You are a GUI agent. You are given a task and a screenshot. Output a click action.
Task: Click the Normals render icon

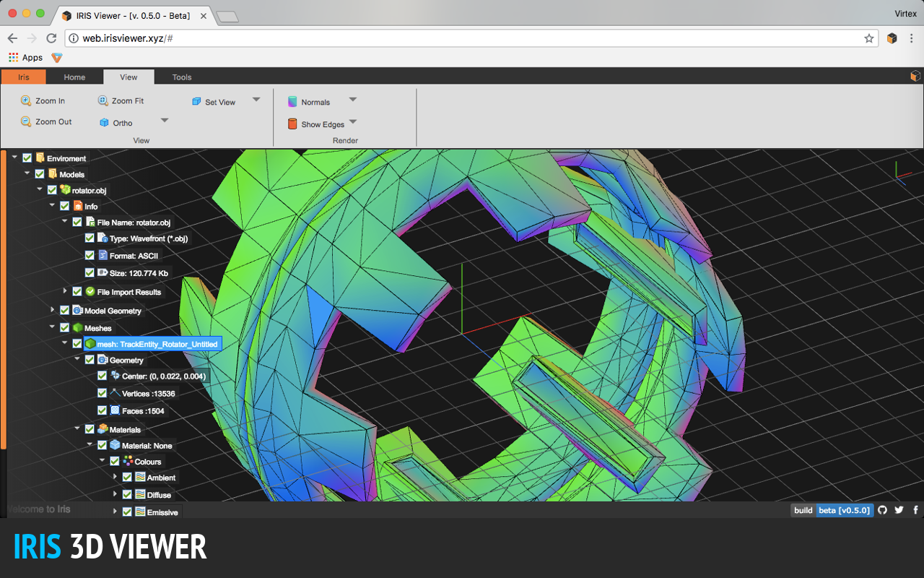(292, 102)
